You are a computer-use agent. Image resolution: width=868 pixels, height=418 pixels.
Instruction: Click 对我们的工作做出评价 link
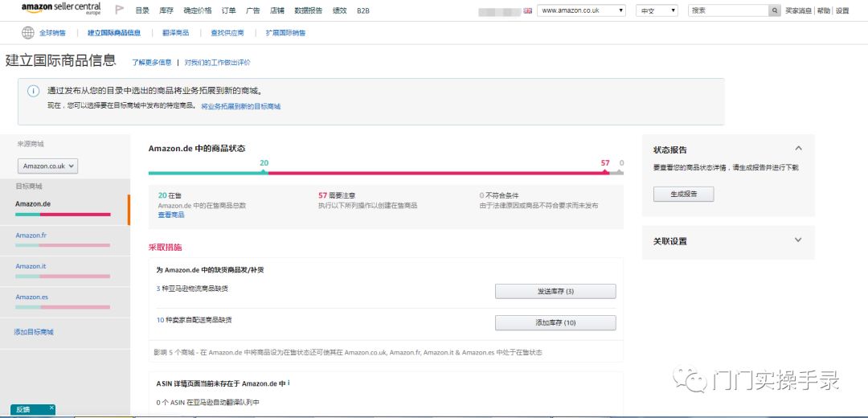point(217,63)
